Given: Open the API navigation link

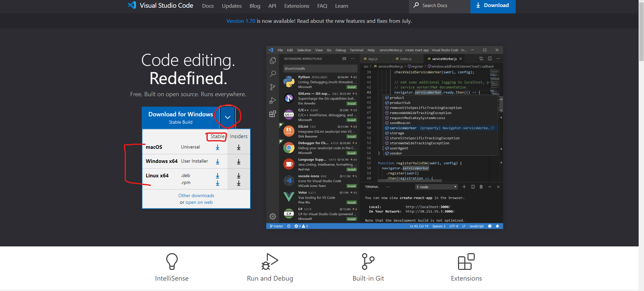Looking at the screenshot, I should 272,6.
